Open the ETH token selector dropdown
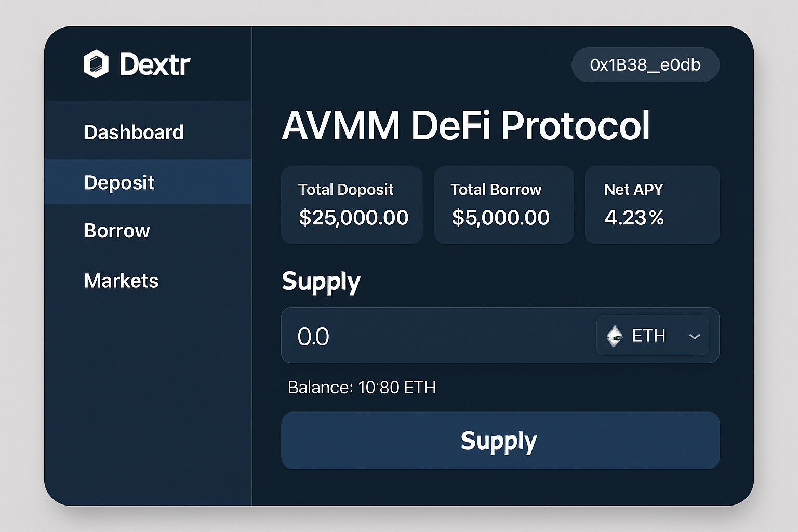798x532 pixels. 652,336
